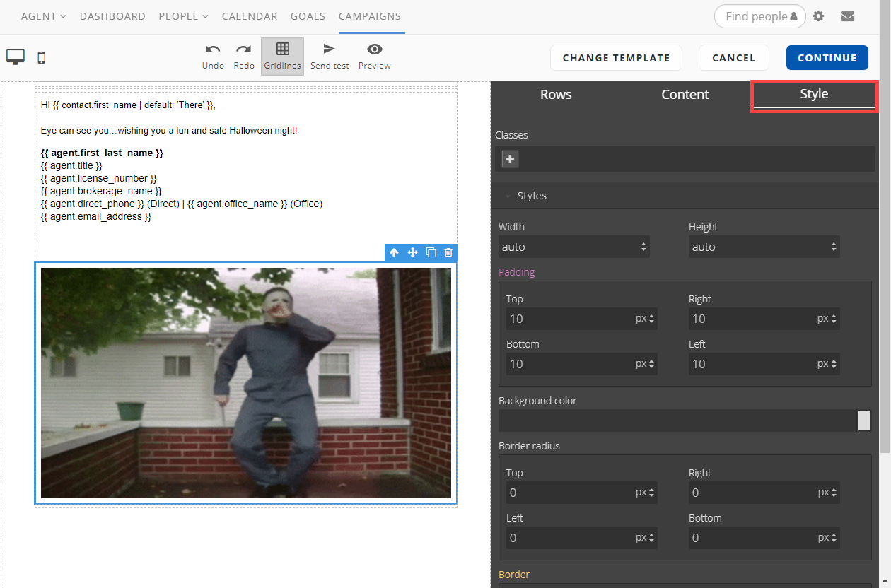This screenshot has width=891, height=588.
Task: Delete selected image block via trash icon
Action: [x=448, y=252]
